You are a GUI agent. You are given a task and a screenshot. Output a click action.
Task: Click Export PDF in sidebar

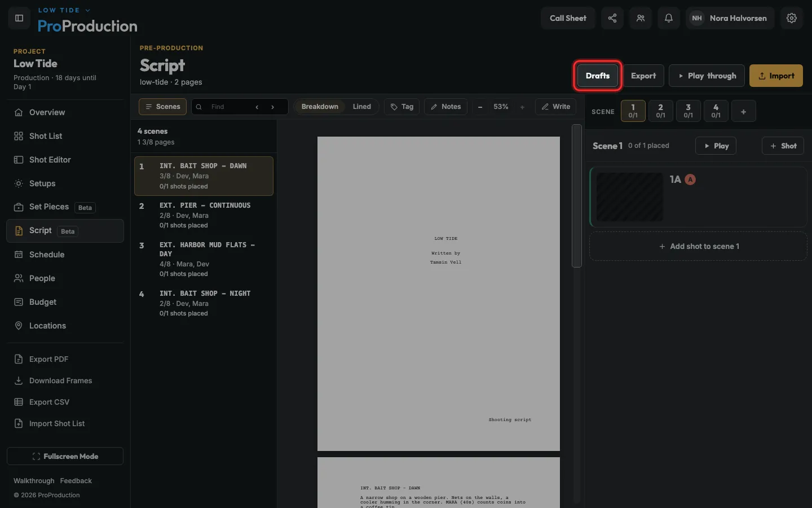65,359
